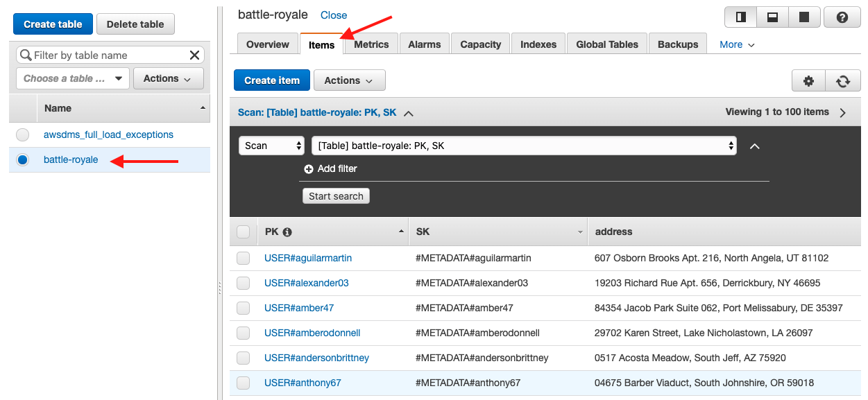Open the USER#amber47 item link
Screen dimensions: 868x400
(299, 308)
